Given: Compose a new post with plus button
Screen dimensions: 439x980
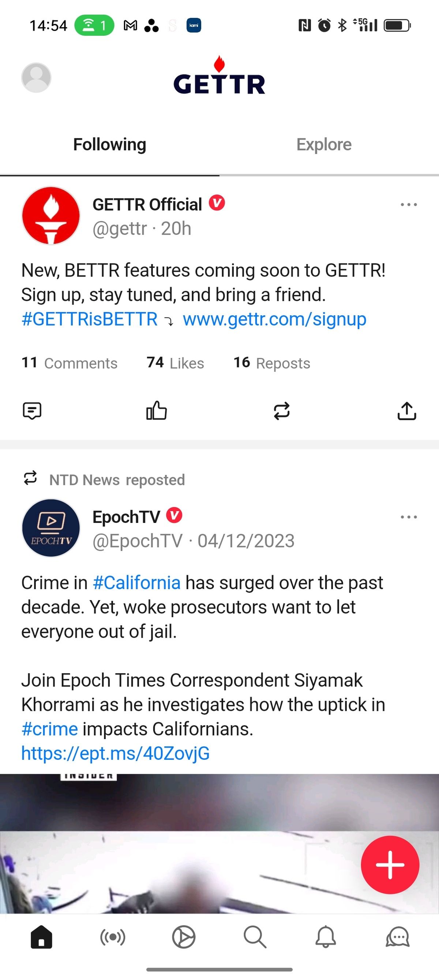Looking at the screenshot, I should (x=390, y=865).
